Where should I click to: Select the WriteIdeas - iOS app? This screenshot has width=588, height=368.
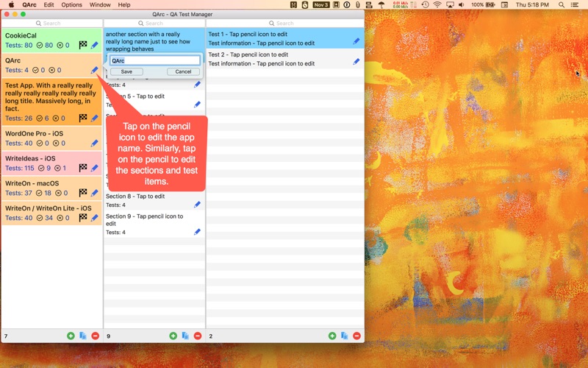51,163
